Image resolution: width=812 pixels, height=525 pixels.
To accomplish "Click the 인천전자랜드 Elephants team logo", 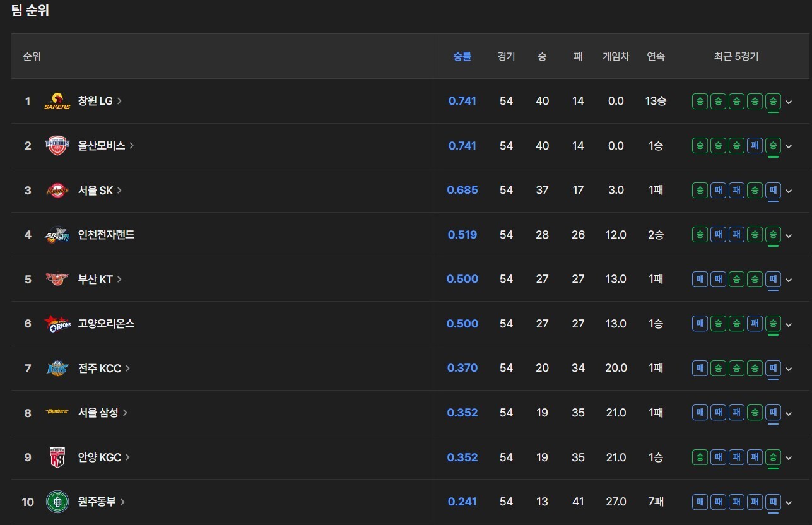I will [x=57, y=235].
